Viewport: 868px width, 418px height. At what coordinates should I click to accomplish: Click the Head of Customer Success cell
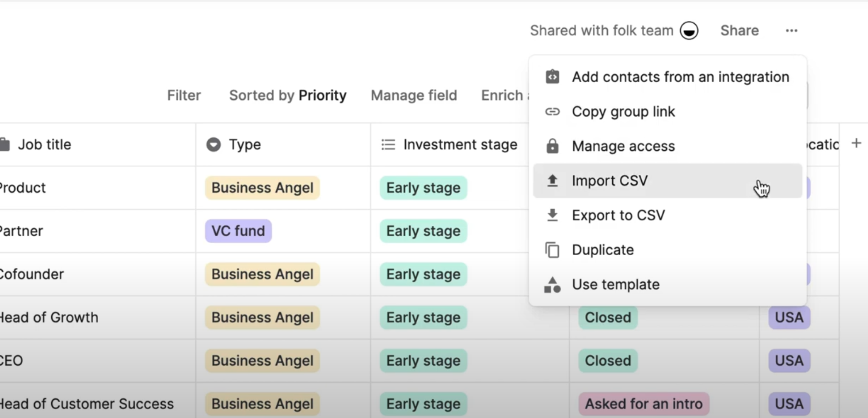point(87,404)
